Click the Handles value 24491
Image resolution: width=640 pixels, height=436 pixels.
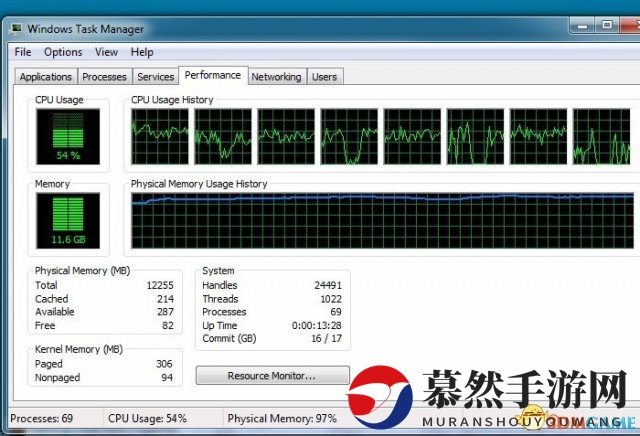tap(328, 285)
